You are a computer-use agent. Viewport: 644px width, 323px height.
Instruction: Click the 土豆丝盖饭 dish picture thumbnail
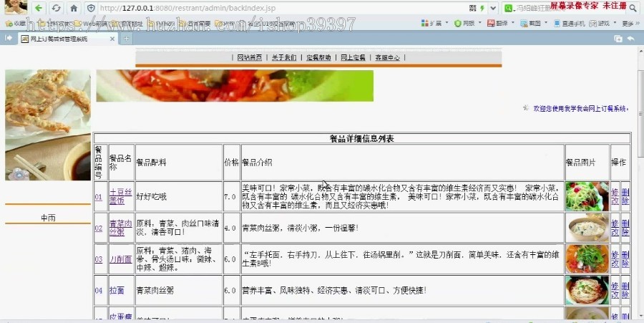[x=587, y=196]
